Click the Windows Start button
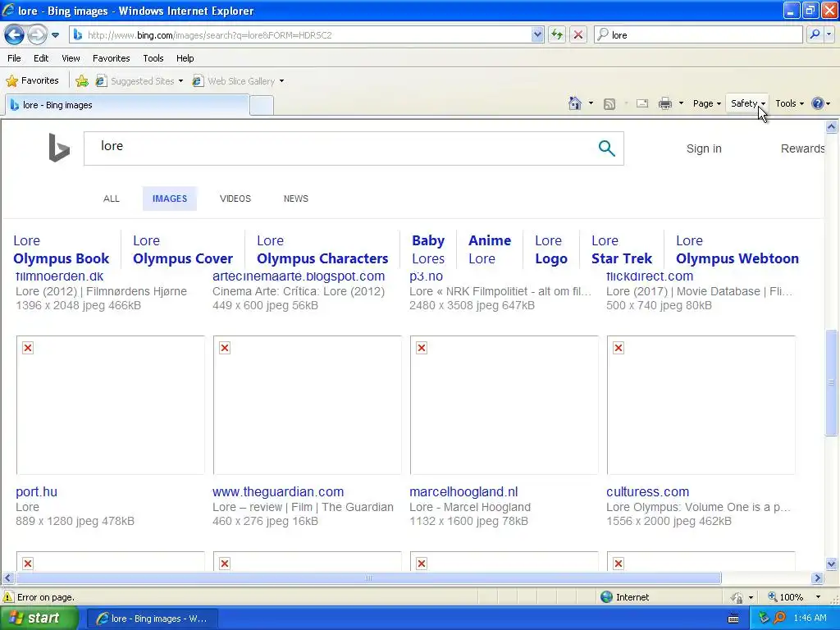 click(39, 619)
